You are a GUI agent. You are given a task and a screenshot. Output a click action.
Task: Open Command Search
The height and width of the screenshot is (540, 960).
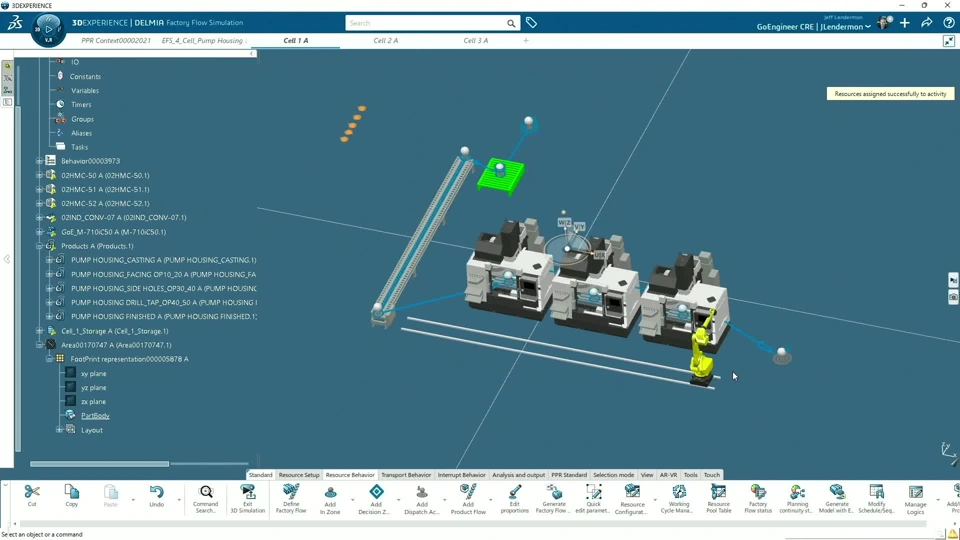coord(206,499)
